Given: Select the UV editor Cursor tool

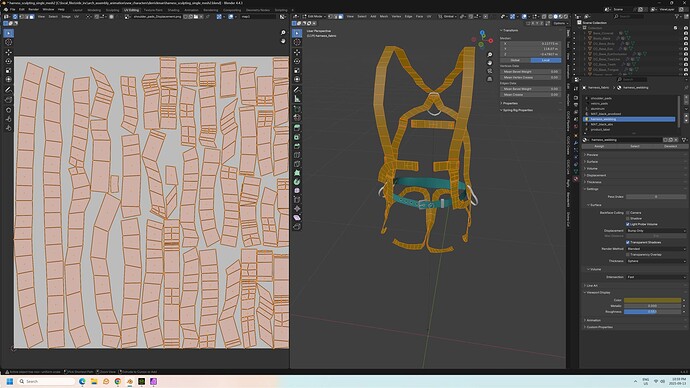Looking at the screenshot, I should pos(8,42).
